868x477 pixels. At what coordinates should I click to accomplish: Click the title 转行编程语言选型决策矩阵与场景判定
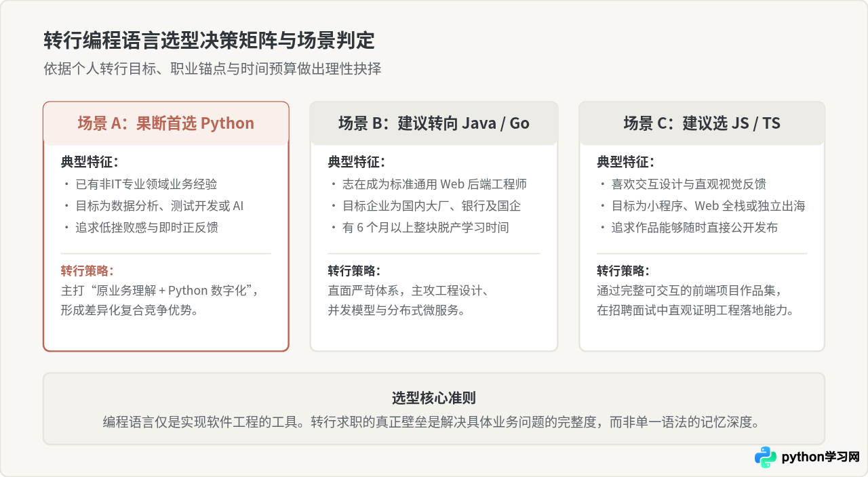pos(209,41)
